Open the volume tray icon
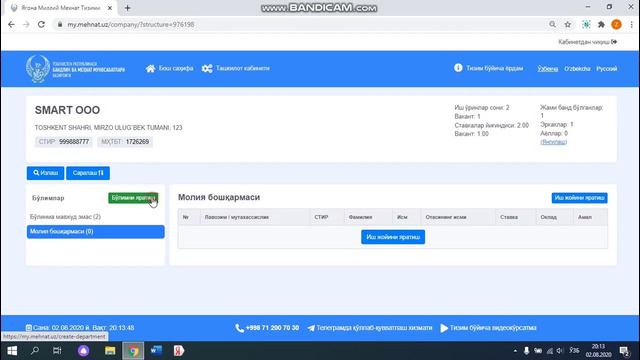 pyautogui.click(x=560, y=351)
